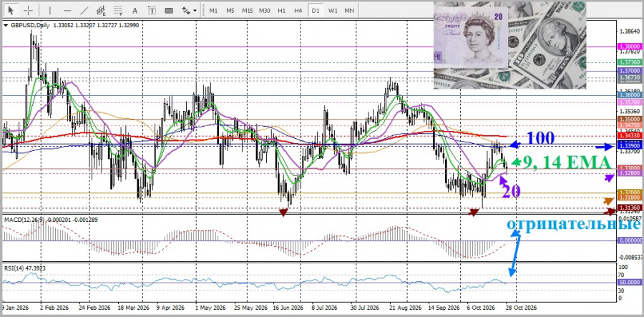Image resolution: width=644 pixels, height=317 pixels.
Task: Click the gold 1.32000 price label
Action: pyautogui.click(x=628, y=192)
